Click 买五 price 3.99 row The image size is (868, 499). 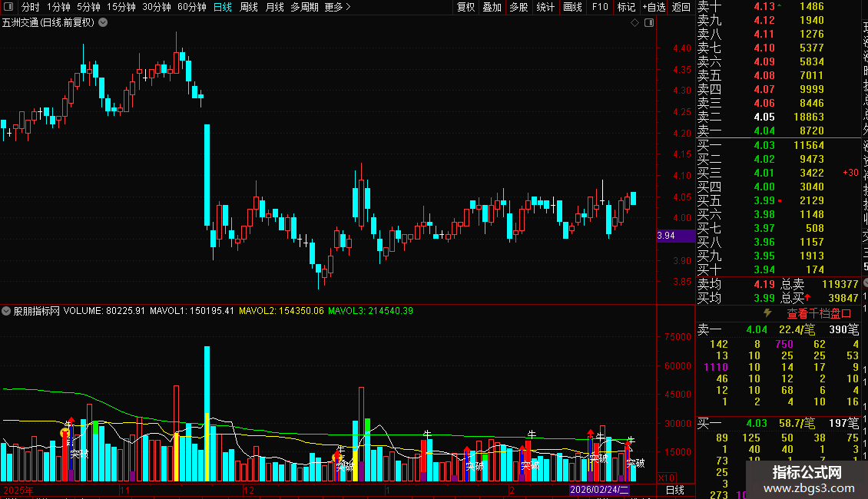pos(778,201)
